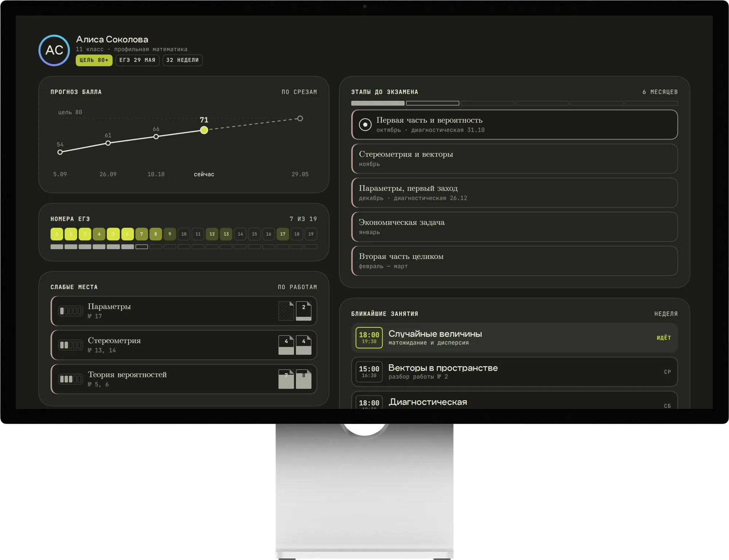Click the ЕГЭ 29 МАЯ tag

click(137, 60)
